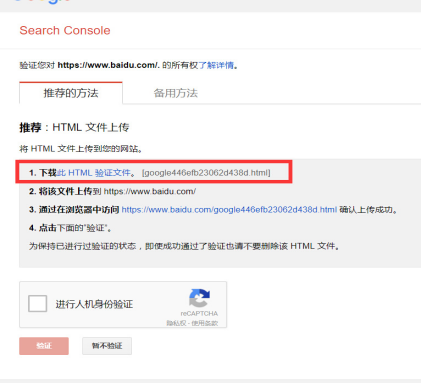Click the reCAPTCHA logo icon
This screenshot has width=421, height=383.
(x=199, y=298)
